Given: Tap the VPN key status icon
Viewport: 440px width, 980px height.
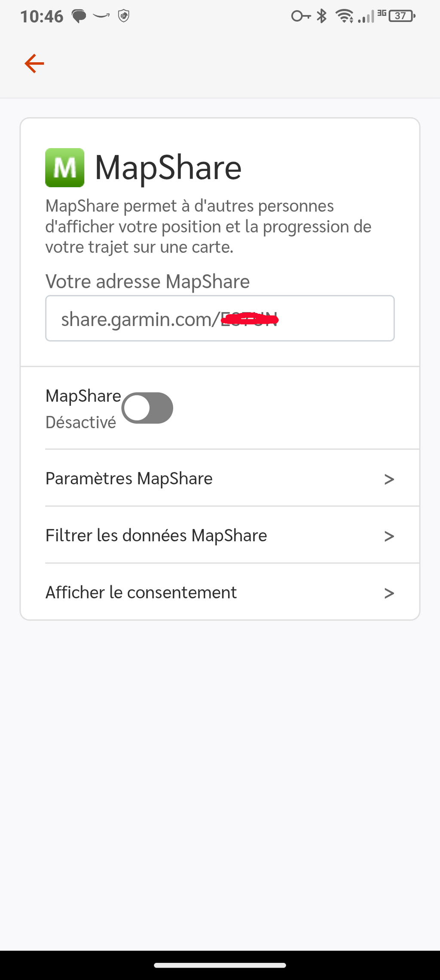Looking at the screenshot, I should (x=300, y=16).
